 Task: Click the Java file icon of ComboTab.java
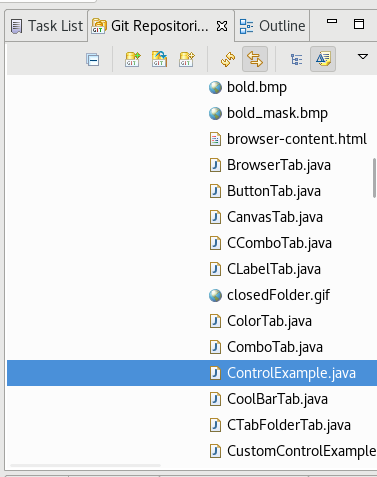click(215, 347)
